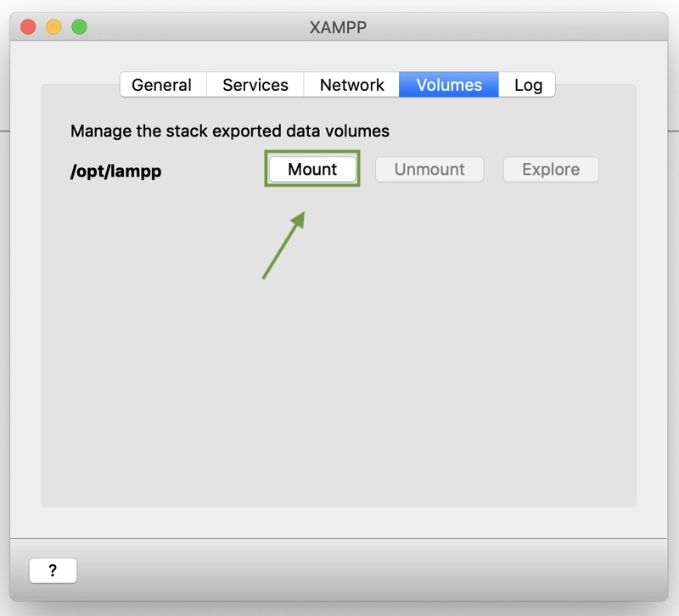The image size is (679, 616).
Task: Show the Log tab
Action: tap(527, 85)
